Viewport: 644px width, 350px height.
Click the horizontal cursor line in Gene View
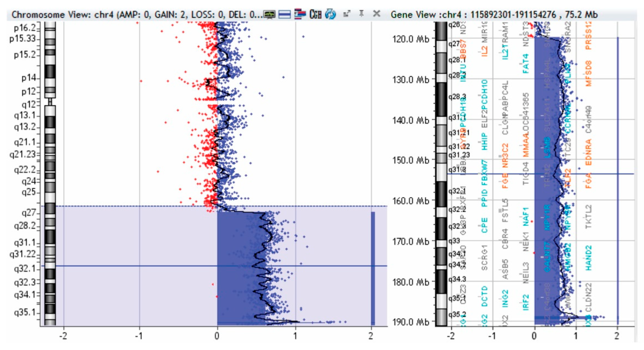540,174
